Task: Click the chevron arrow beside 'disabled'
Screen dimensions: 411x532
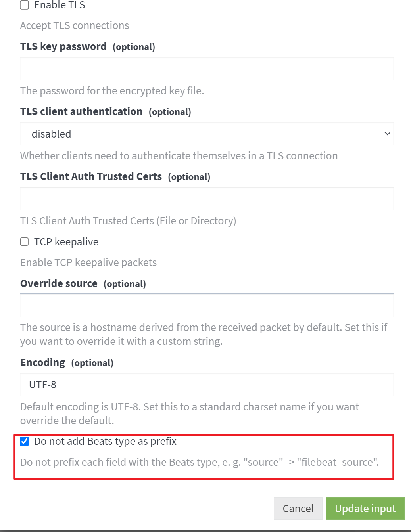Action: pyautogui.click(x=388, y=134)
